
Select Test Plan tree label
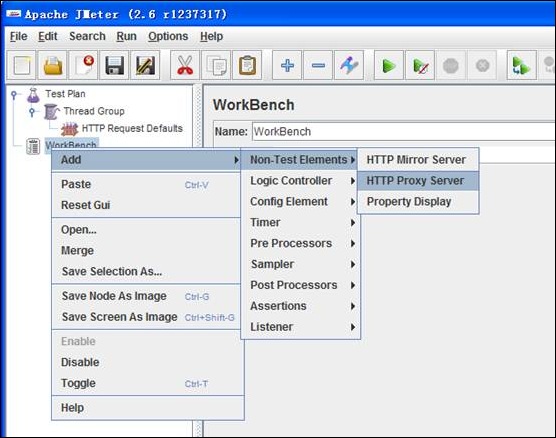click(65, 94)
